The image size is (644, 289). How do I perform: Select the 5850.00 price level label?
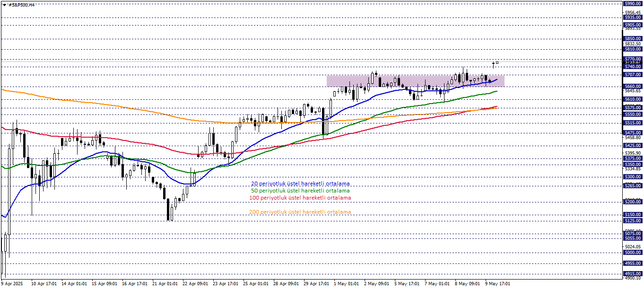pos(633,38)
